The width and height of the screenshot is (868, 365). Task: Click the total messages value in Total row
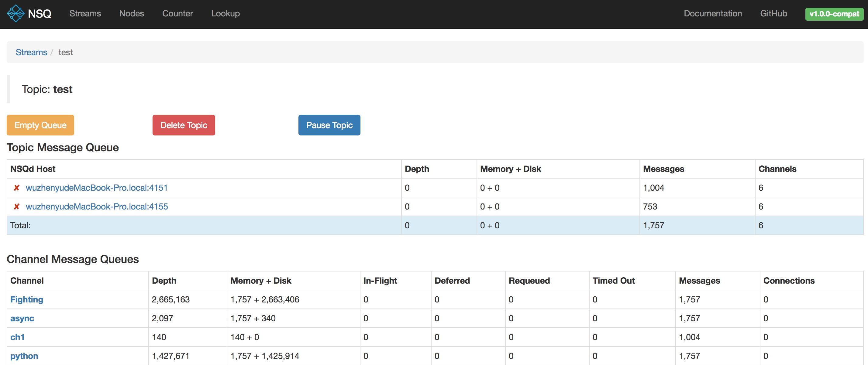coord(654,226)
